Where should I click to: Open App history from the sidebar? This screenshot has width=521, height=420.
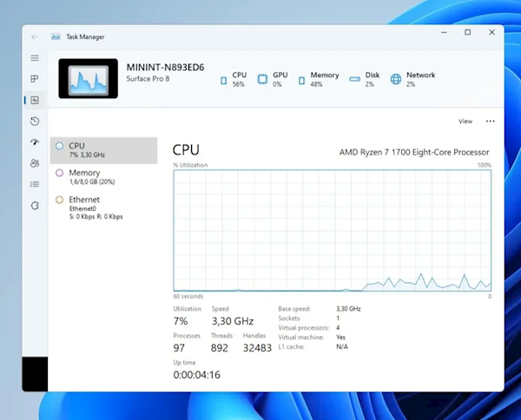coord(35,121)
